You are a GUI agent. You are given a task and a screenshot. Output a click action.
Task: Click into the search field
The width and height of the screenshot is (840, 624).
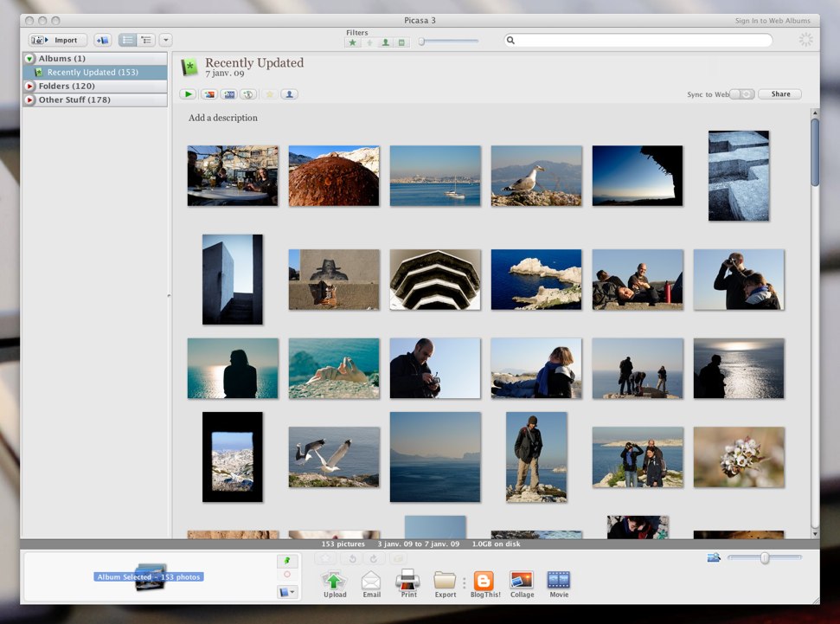[x=638, y=40]
